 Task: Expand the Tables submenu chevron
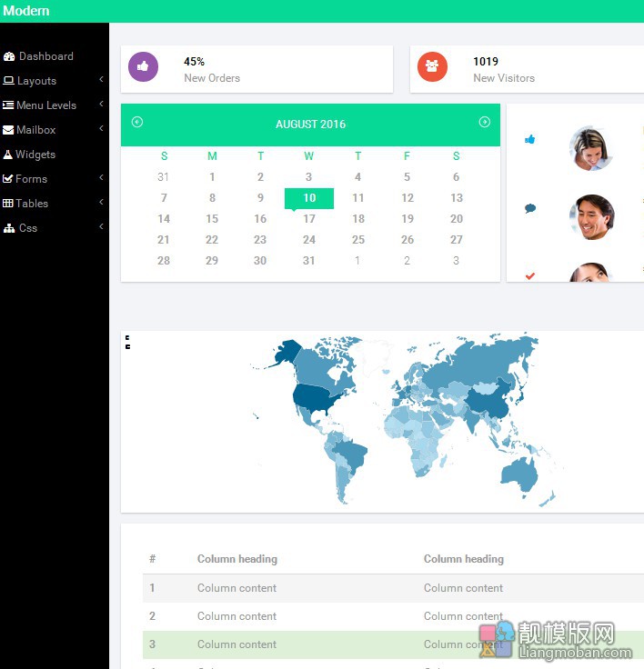(x=101, y=202)
